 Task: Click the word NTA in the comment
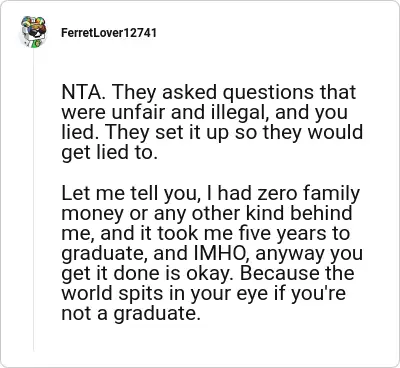coord(80,92)
